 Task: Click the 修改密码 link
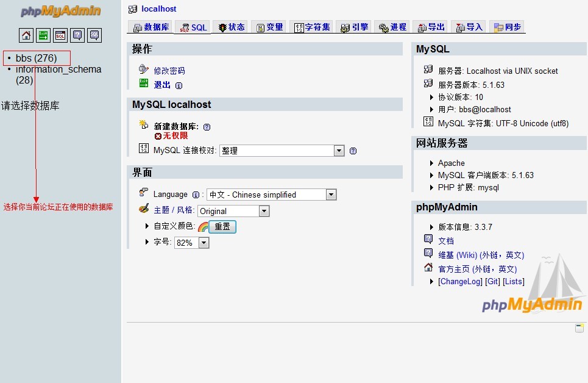click(x=169, y=71)
